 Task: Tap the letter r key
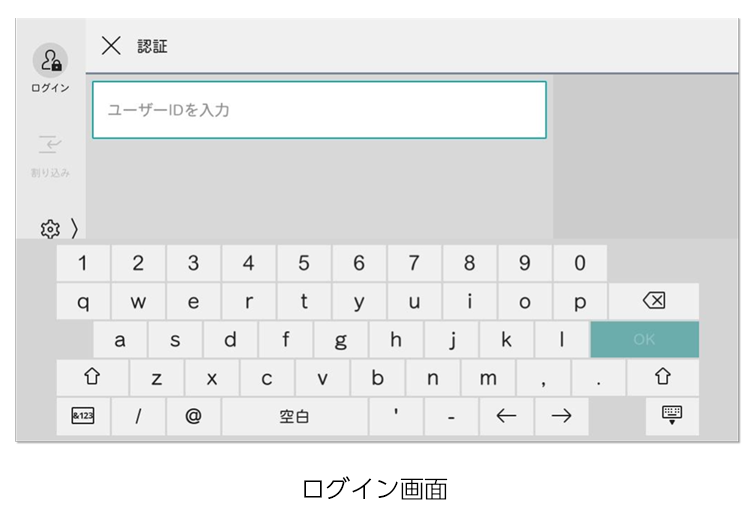click(249, 301)
